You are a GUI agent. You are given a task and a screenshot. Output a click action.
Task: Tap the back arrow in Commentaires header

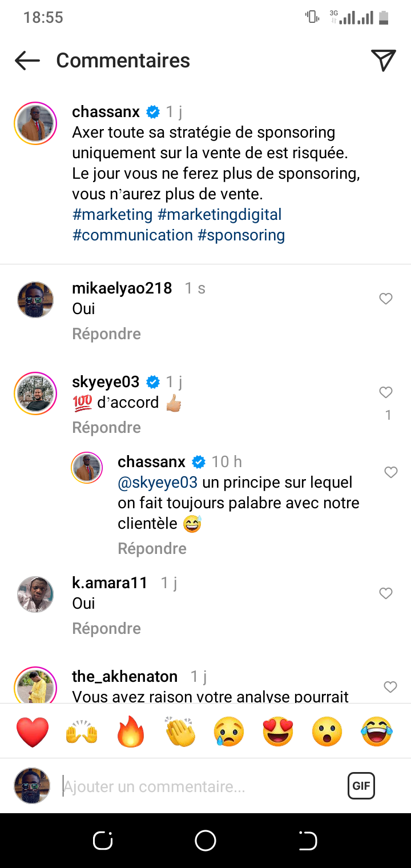tap(27, 61)
